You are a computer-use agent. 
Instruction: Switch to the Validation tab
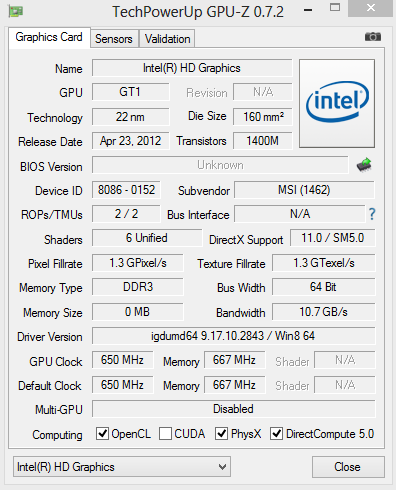[167, 39]
